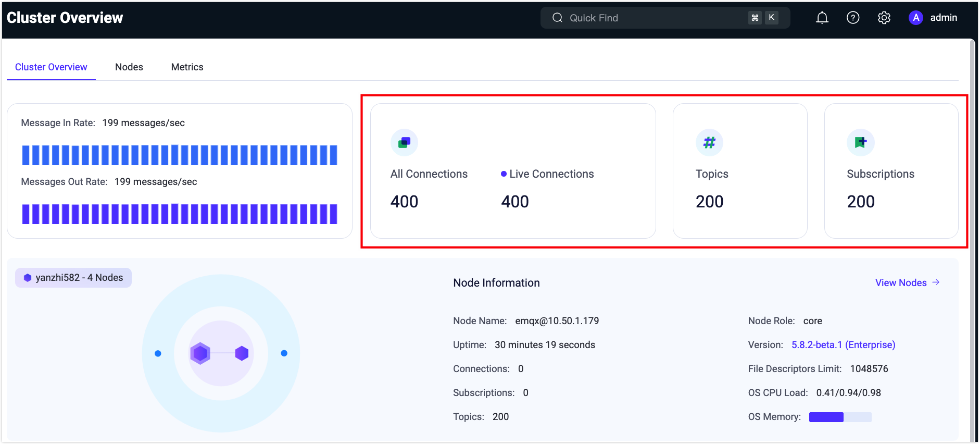Viewport: 980px width, 444px height.
Task: Open the notifications bell icon
Action: [x=822, y=18]
